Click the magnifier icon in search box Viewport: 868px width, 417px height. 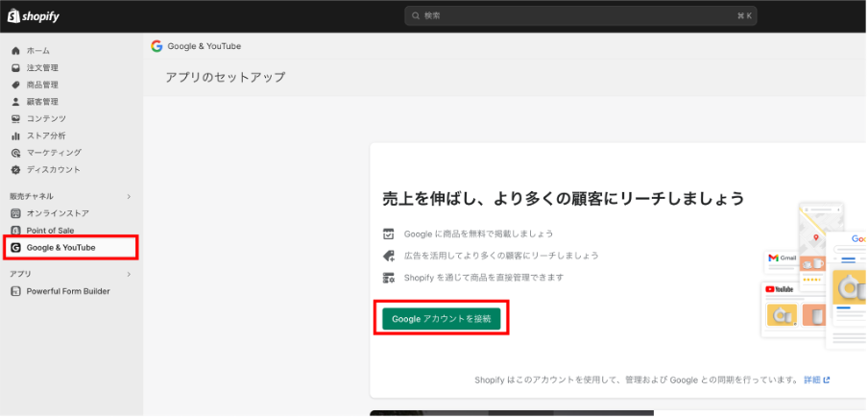416,16
